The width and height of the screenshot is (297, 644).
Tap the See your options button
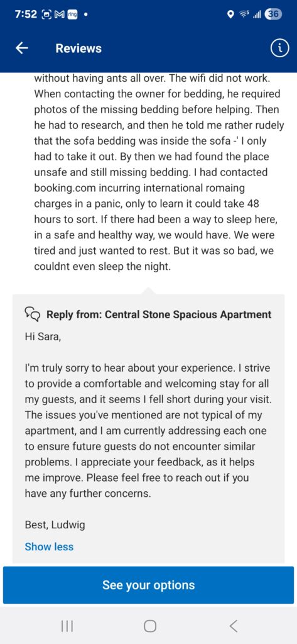coord(148,585)
